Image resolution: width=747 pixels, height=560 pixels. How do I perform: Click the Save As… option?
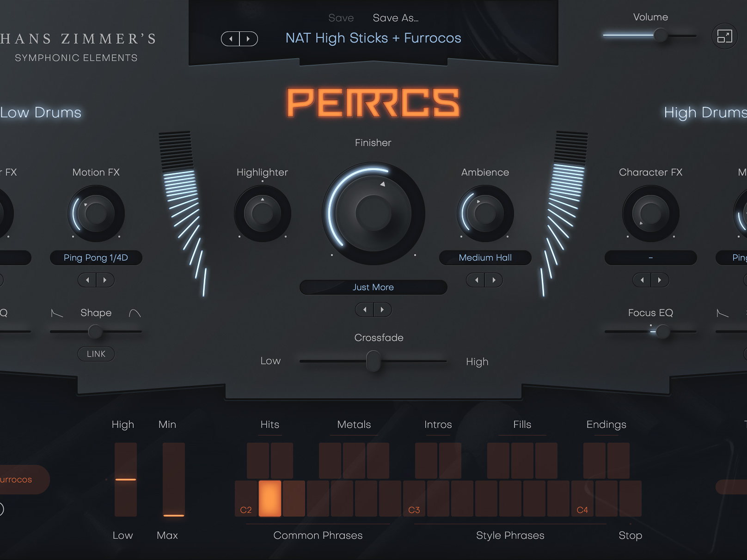(395, 18)
